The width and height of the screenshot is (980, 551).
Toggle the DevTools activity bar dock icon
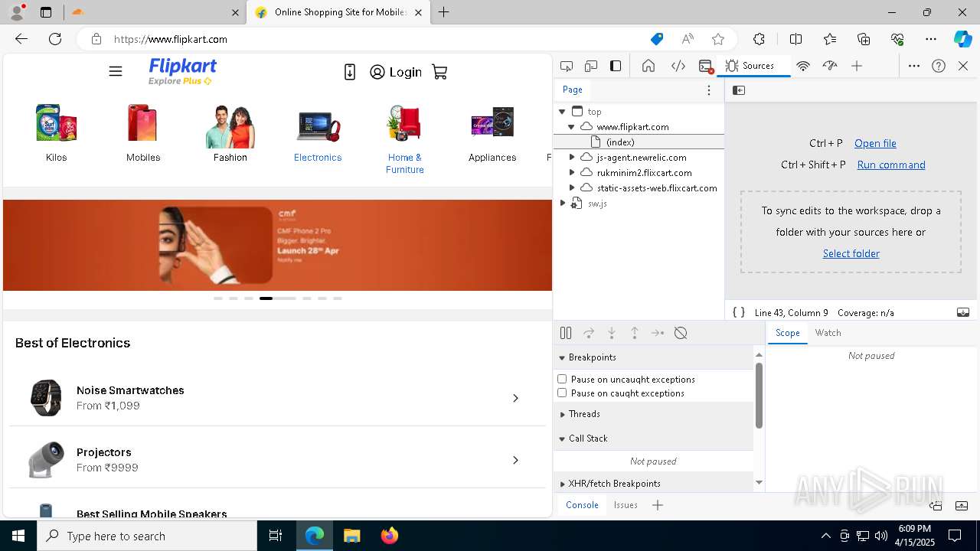(616, 66)
